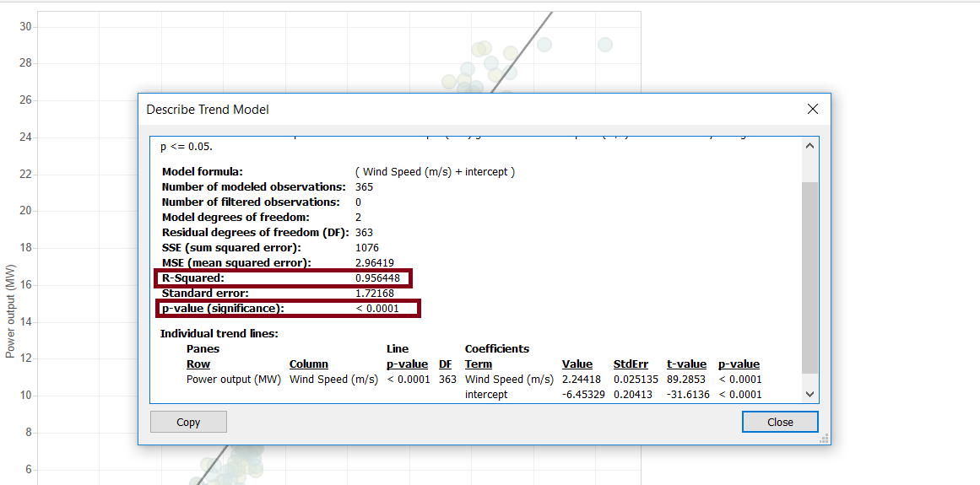Click the Number of filtered observations label
The height and width of the screenshot is (485, 980).
251,202
